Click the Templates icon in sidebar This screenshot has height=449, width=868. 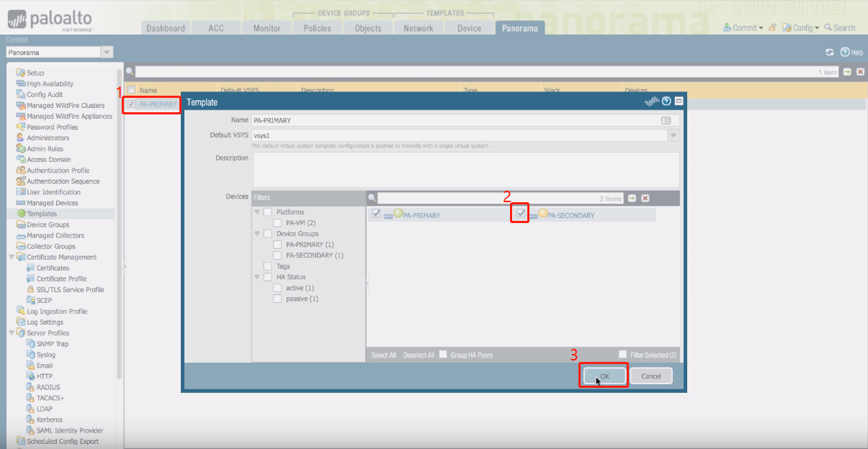coord(21,214)
